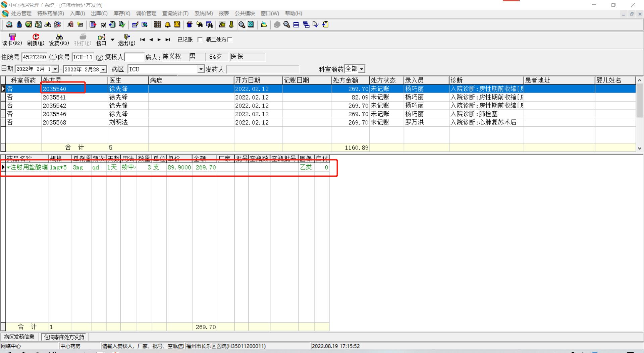Switch to the 病区发药信息 tab
The width and height of the screenshot is (644, 353).
point(19,337)
